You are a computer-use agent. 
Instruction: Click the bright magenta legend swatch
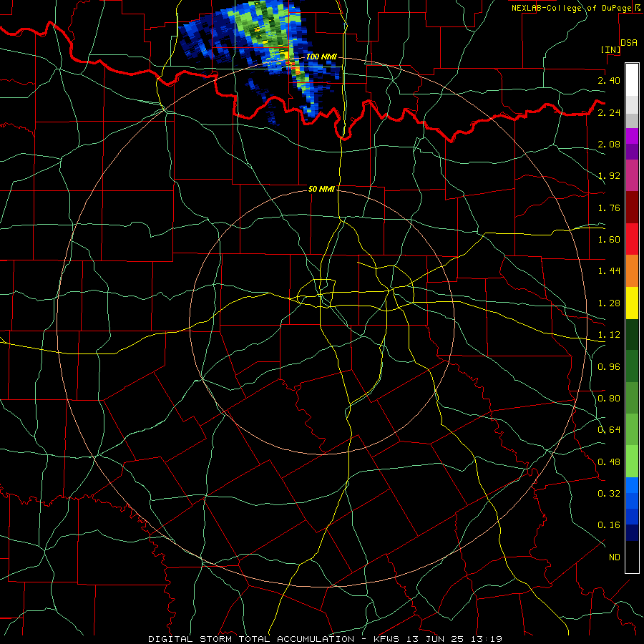(632, 135)
